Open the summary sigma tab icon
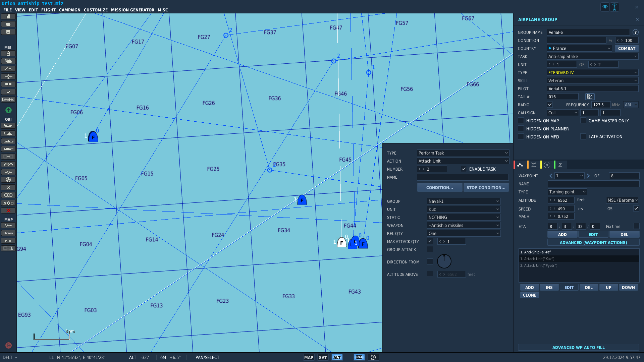This screenshot has height=362, width=644. pos(560,165)
